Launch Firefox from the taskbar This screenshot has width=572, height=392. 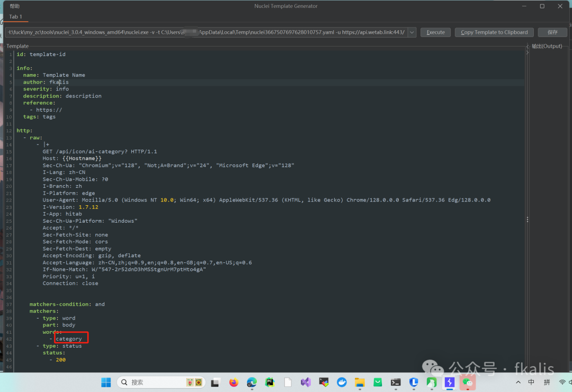pos(234,382)
